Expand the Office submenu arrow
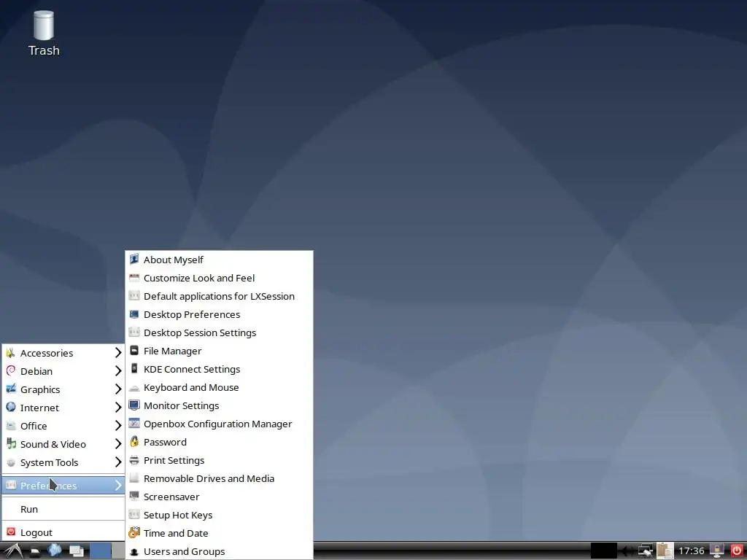This screenshot has width=747, height=560. click(118, 425)
